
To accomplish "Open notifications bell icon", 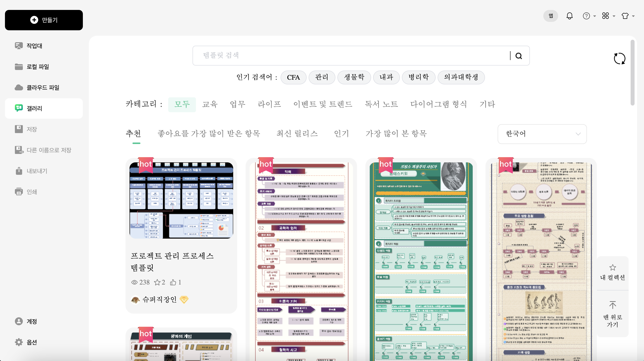I will [570, 16].
